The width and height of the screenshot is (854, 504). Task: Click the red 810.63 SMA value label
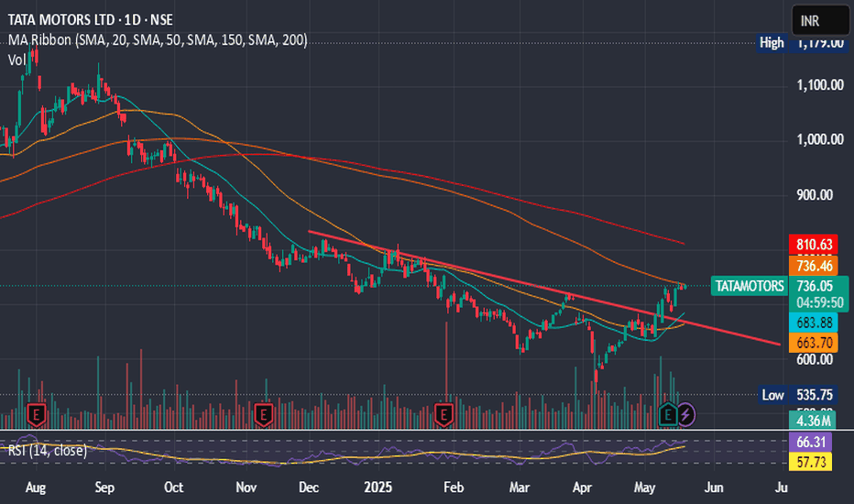pyautogui.click(x=814, y=245)
